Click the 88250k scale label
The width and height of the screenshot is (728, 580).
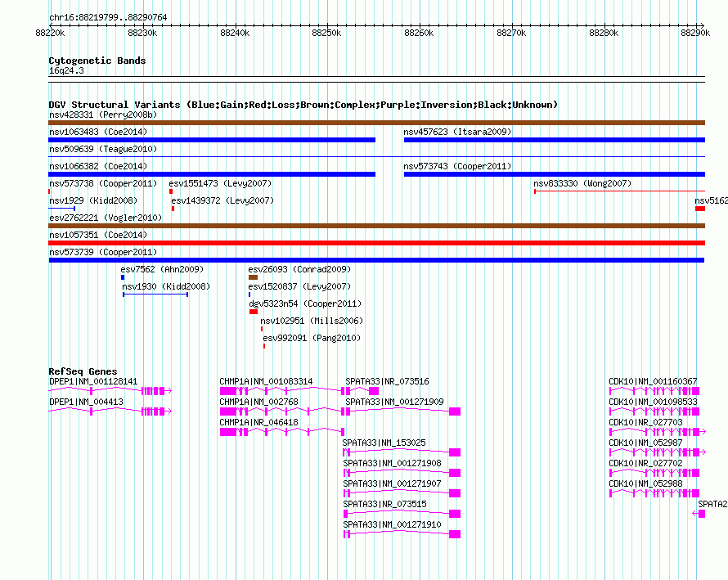pos(326,33)
